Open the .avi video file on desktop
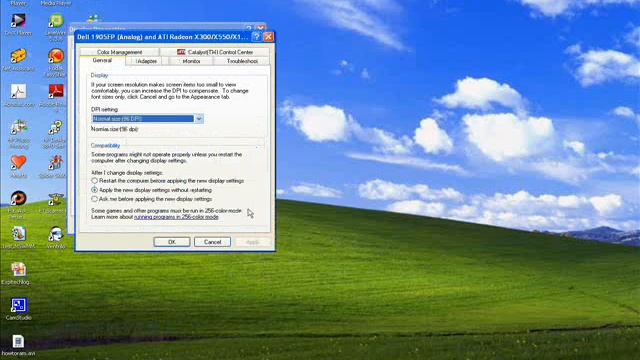 coord(18,341)
